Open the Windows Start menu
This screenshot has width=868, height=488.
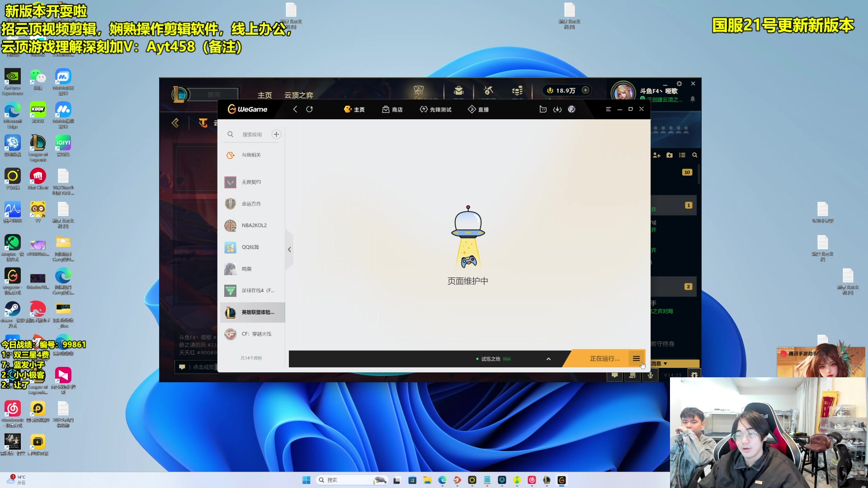306,480
